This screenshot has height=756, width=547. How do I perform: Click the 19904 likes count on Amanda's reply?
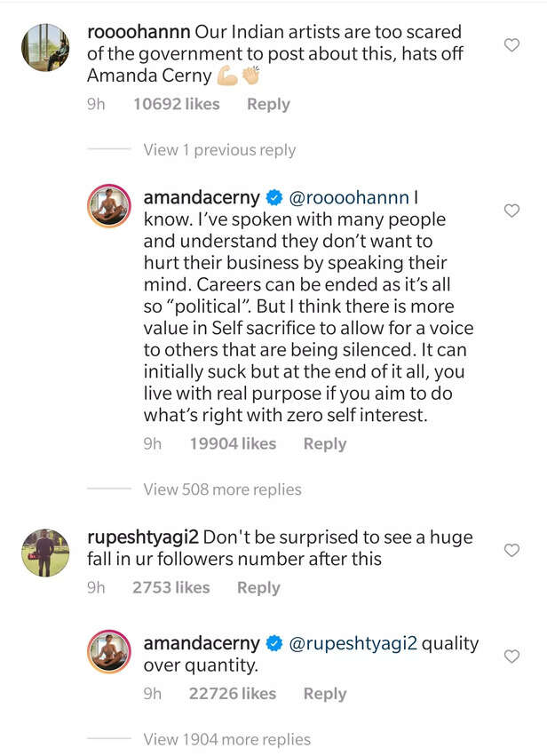(236, 443)
